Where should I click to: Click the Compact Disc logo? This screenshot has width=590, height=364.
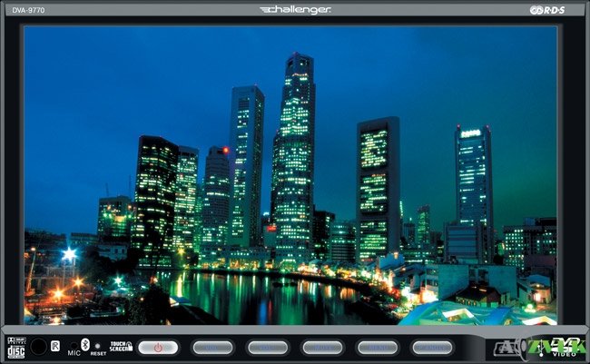[x=15, y=350]
